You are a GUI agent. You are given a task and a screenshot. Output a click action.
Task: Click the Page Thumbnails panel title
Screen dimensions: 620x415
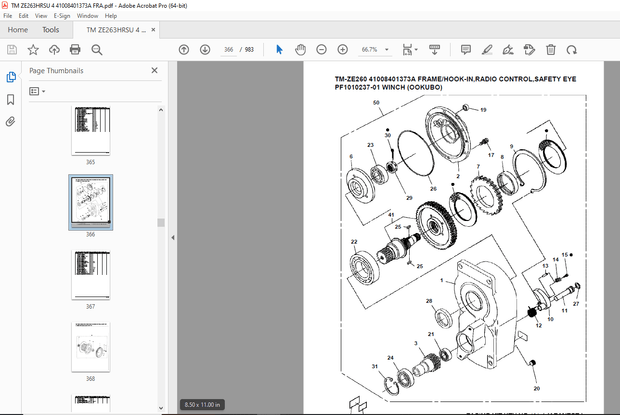56,71
